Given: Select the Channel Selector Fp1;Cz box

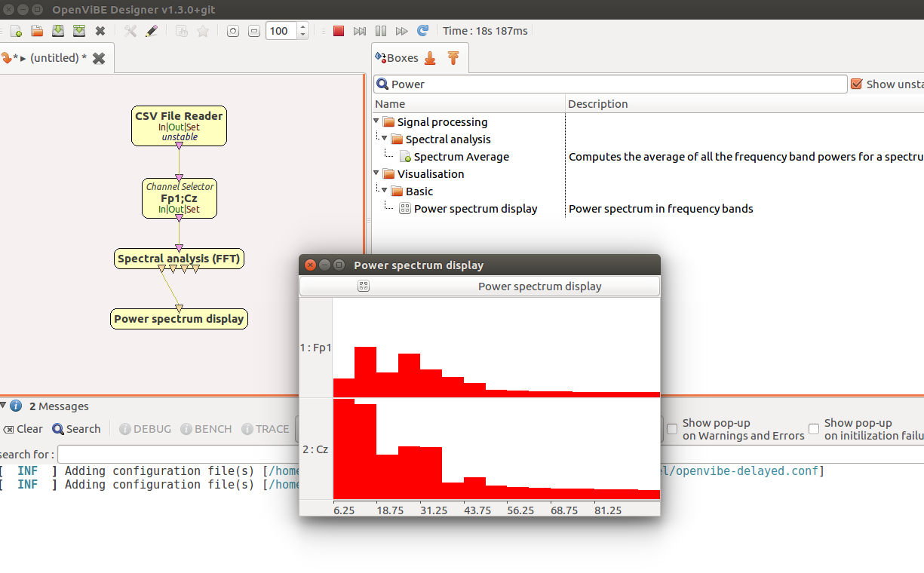Looking at the screenshot, I should (x=180, y=198).
